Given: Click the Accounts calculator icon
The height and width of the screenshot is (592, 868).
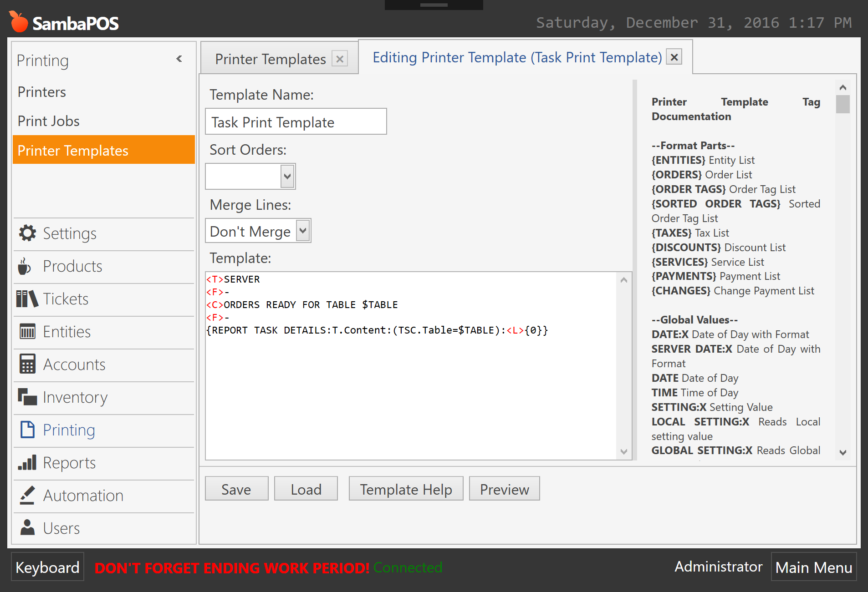Looking at the screenshot, I should coord(27,364).
